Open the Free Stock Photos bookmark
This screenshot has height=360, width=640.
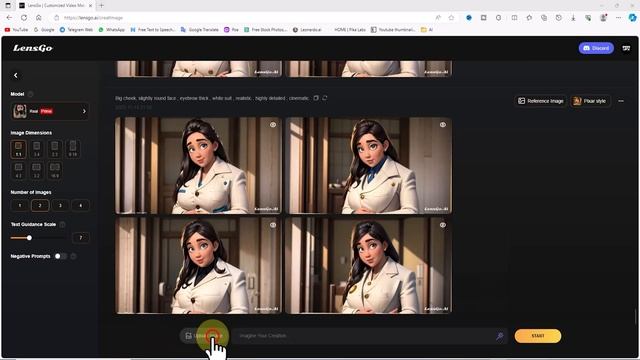click(266, 30)
